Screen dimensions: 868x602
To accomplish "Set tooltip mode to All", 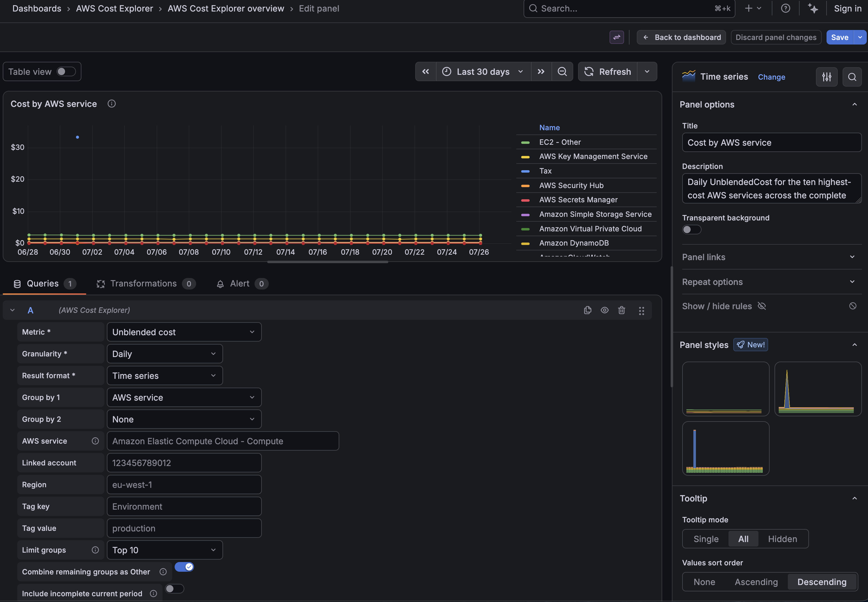I will click(743, 539).
